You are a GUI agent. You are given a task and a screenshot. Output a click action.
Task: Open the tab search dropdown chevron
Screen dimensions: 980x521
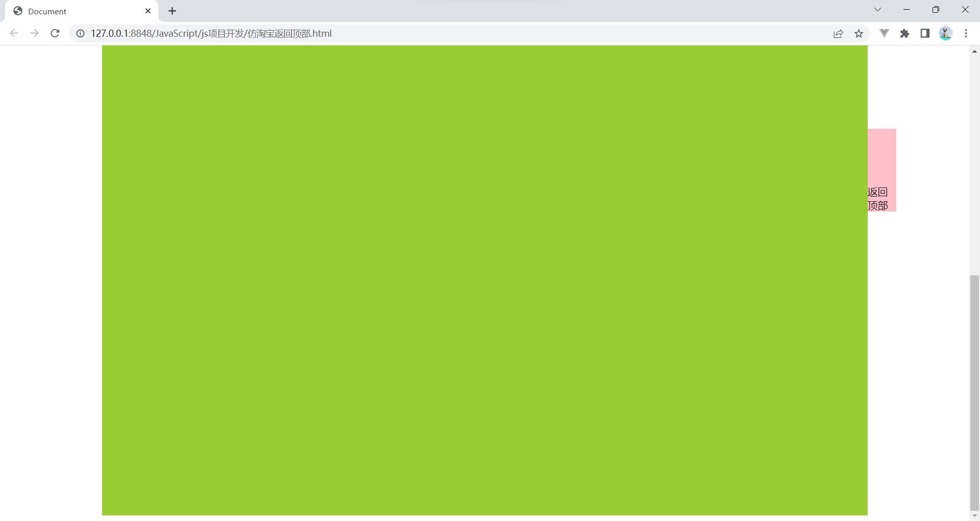[x=877, y=10]
